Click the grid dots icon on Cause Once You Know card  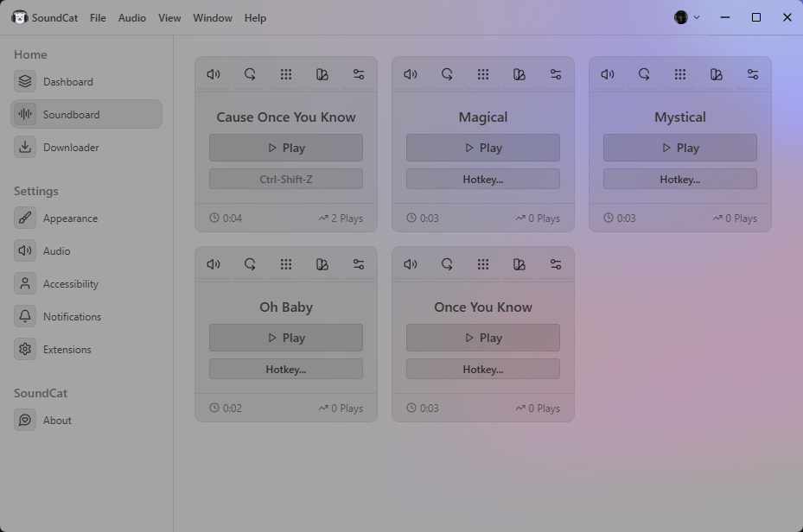[286, 74]
